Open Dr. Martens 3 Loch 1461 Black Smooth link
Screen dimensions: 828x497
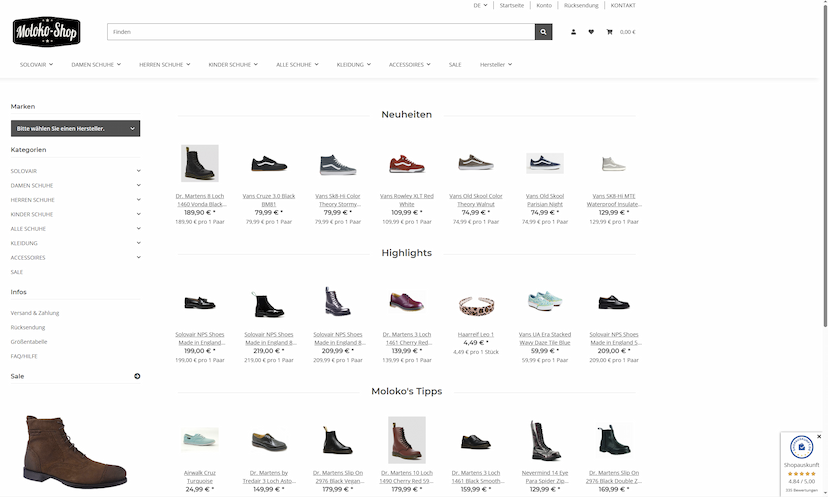tap(478, 477)
